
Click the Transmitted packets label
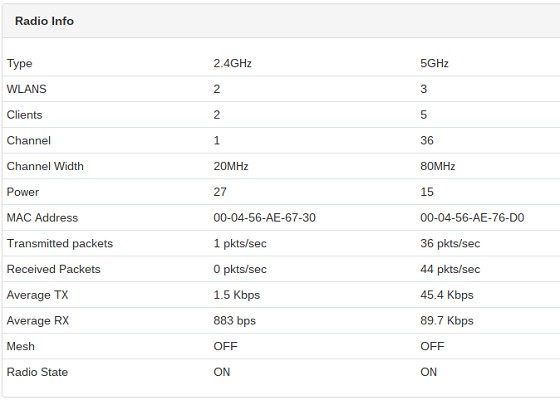point(60,243)
